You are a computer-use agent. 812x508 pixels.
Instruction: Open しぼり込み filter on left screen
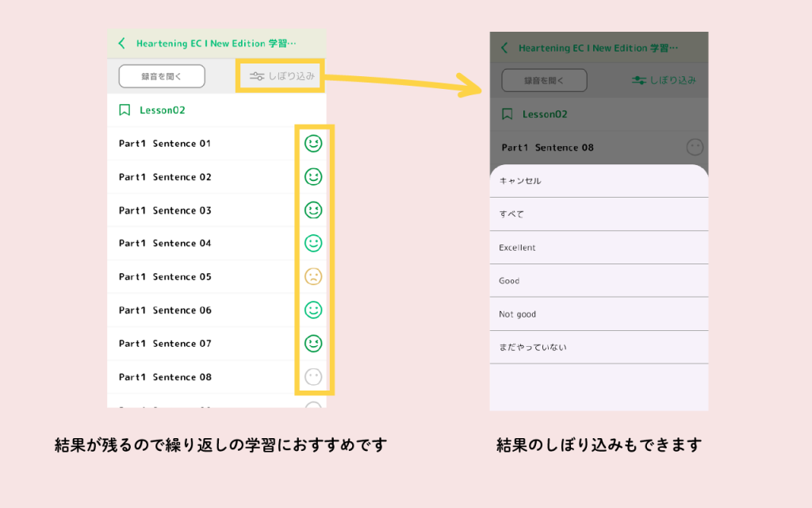tap(282, 76)
